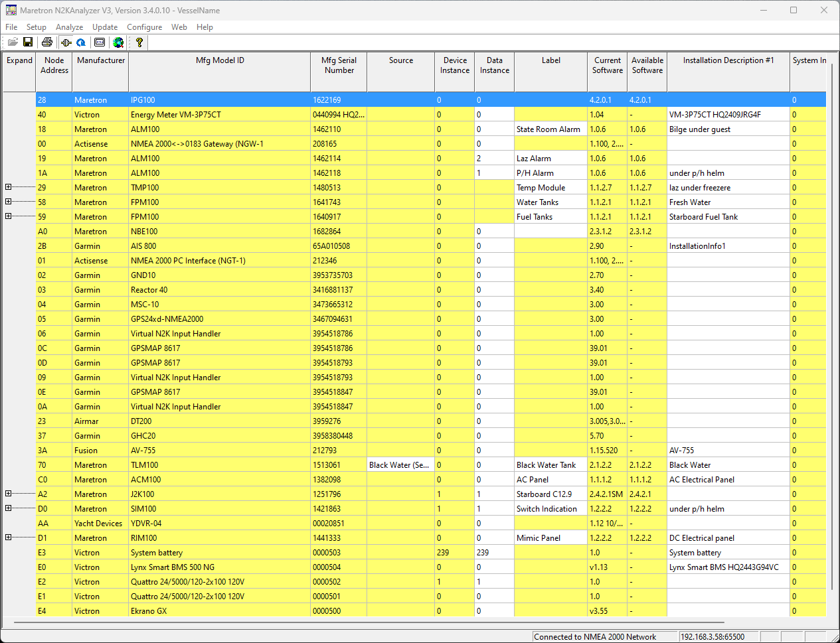
Task: Open the Analyze menu
Action: coord(70,27)
